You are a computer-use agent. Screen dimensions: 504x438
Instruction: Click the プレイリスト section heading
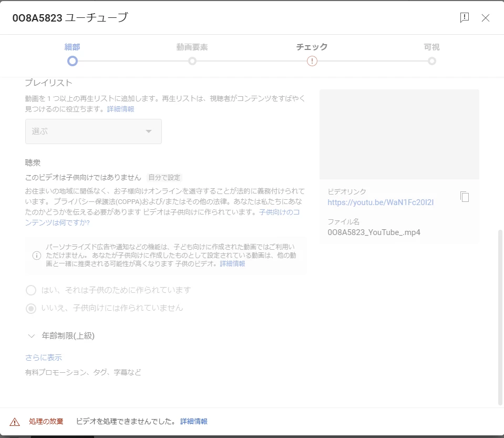pyautogui.click(x=48, y=83)
